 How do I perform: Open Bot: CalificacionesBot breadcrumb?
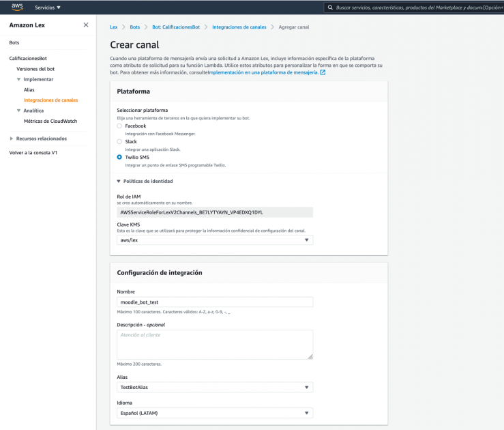tap(176, 27)
